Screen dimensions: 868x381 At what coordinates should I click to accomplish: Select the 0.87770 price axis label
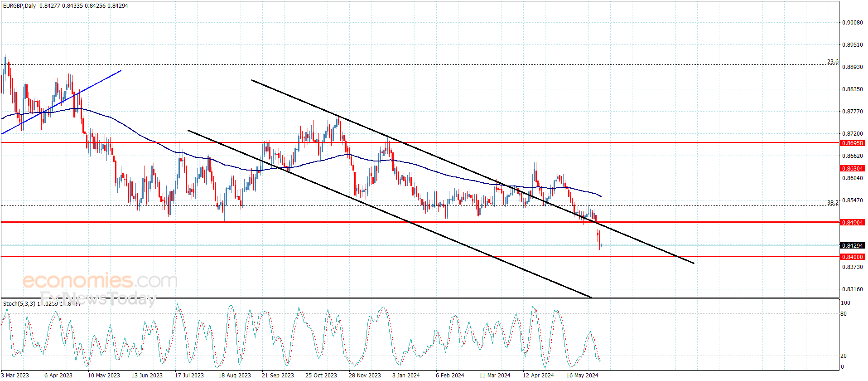pos(852,112)
